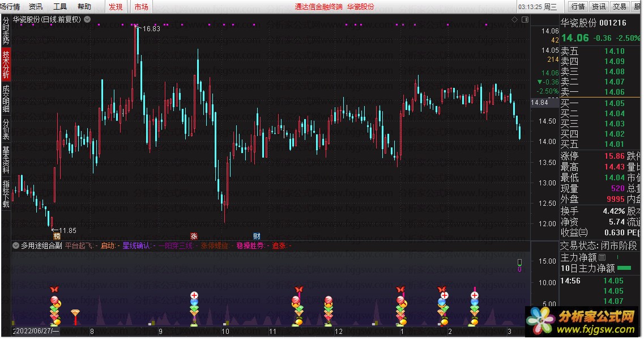The height and width of the screenshot is (339, 644).
Task: Click the 买五 price 14.01
Action: pos(615,144)
